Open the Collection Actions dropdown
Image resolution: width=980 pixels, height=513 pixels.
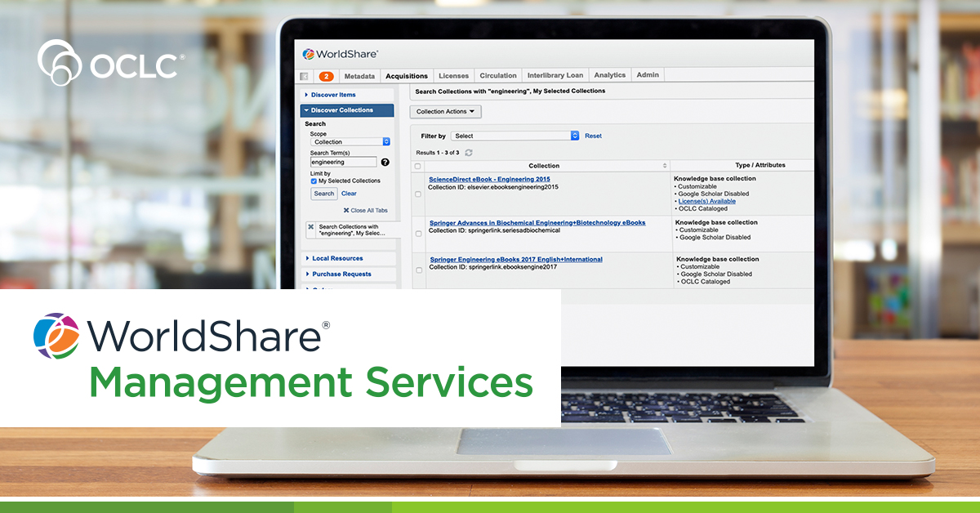click(x=445, y=111)
